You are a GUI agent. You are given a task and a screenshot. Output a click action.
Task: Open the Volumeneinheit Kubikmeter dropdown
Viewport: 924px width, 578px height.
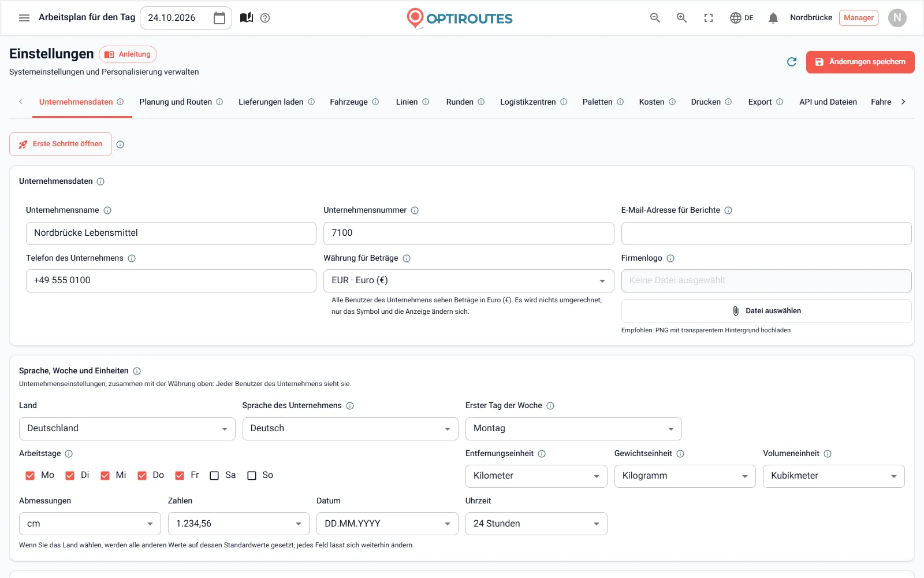pos(834,476)
